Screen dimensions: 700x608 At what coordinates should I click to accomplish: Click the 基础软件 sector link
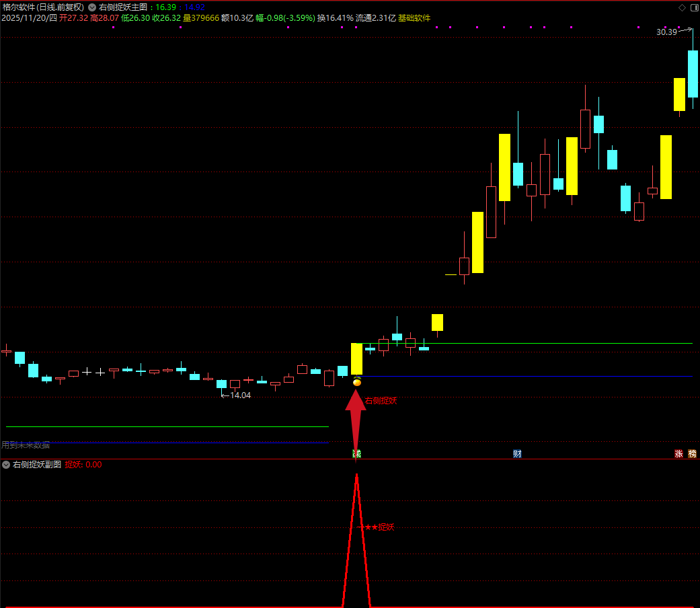[414, 18]
